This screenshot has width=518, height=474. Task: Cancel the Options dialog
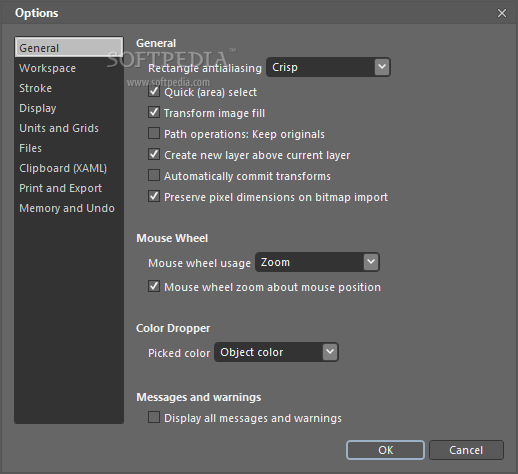466,450
